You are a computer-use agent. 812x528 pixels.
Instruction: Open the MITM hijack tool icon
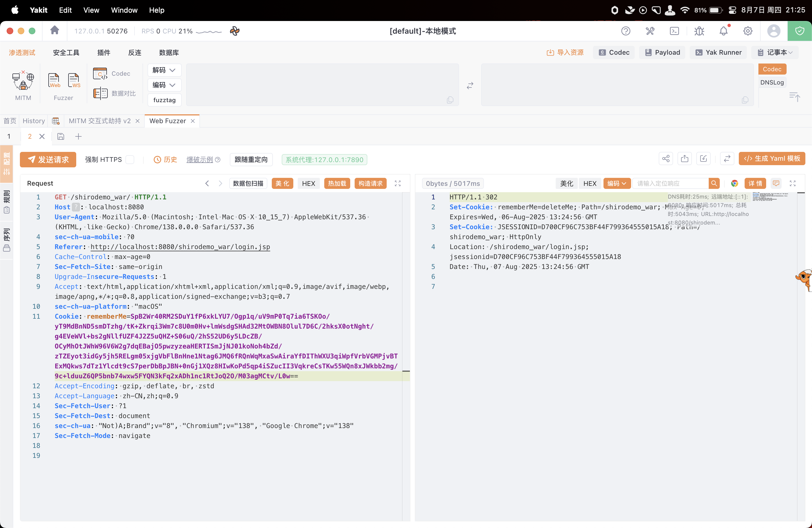tap(23, 81)
